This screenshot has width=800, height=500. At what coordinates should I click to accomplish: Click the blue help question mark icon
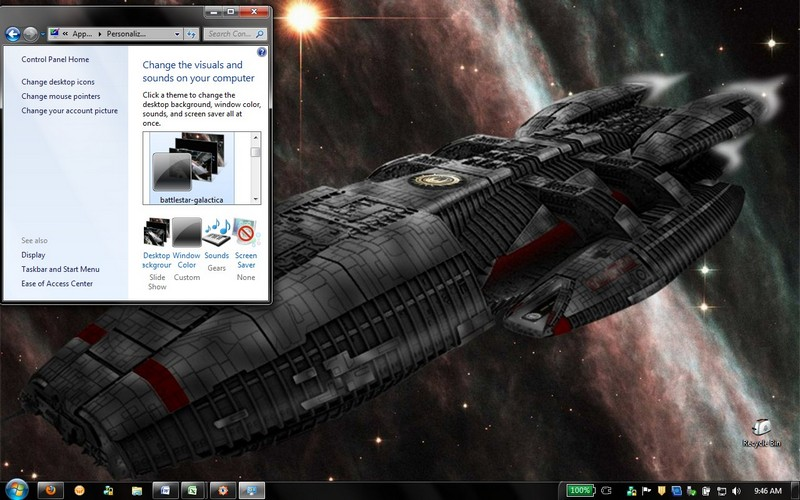click(262, 52)
